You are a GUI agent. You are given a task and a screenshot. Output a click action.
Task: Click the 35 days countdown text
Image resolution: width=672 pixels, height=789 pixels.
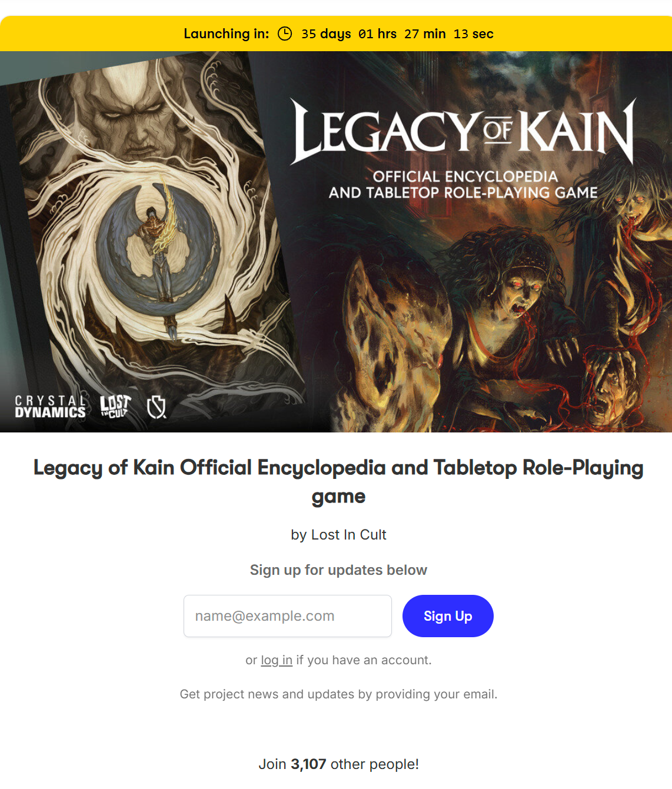pos(326,34)
